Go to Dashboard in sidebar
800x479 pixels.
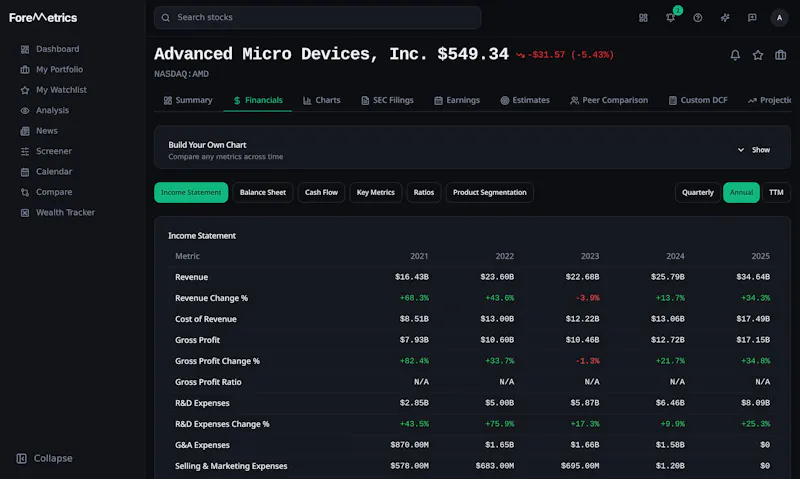57,49
